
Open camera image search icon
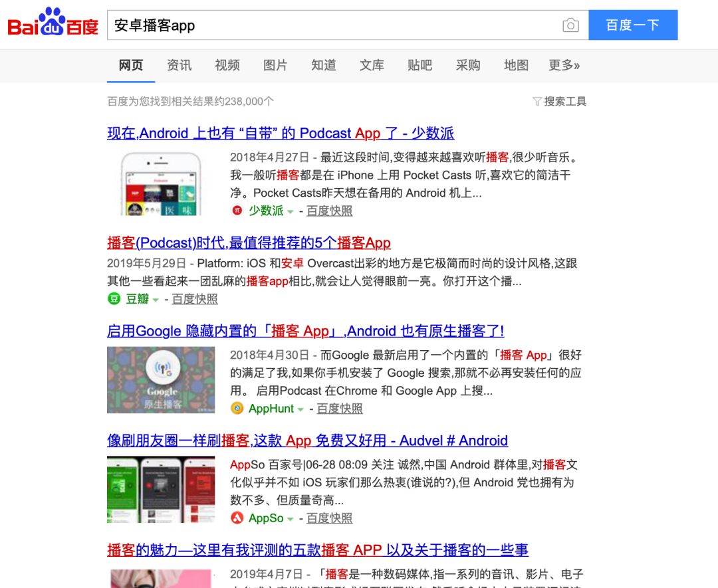570,25
